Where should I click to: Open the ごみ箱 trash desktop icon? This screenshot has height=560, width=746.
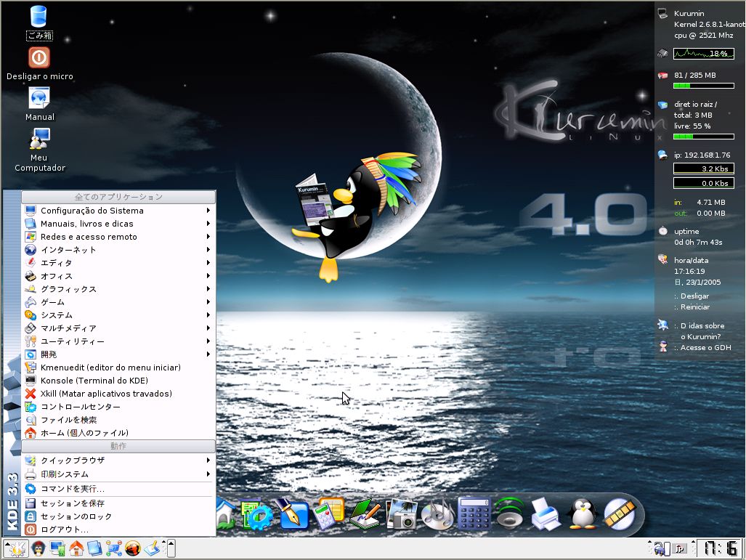pos(39,22)
